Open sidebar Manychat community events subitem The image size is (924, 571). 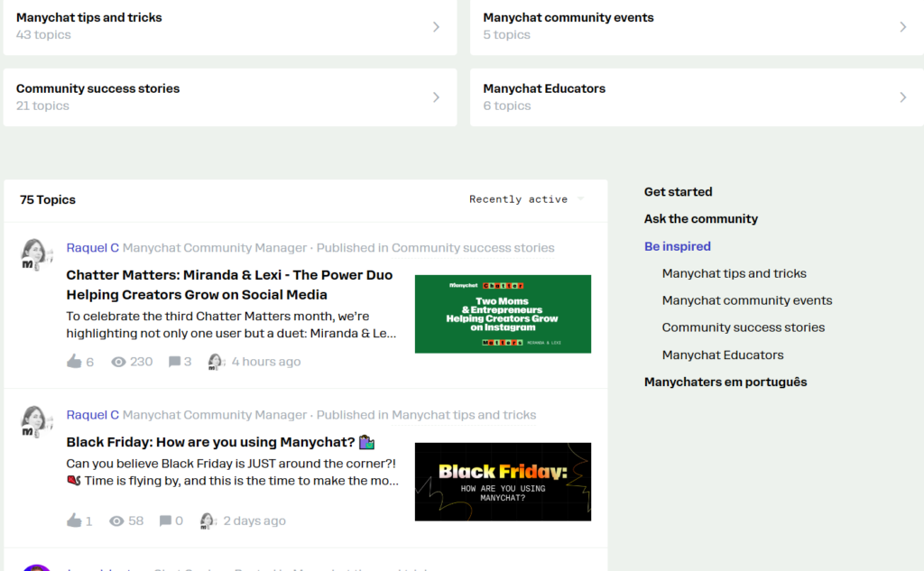coord(746,300)
